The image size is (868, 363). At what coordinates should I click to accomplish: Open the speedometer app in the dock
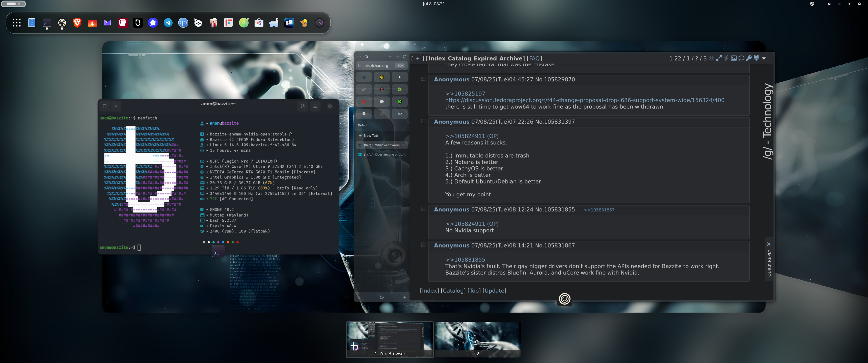coord(319,23)
